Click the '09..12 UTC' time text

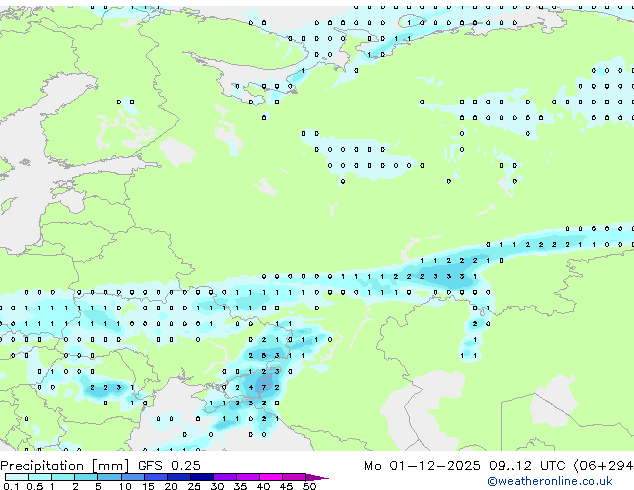point(527,466)
